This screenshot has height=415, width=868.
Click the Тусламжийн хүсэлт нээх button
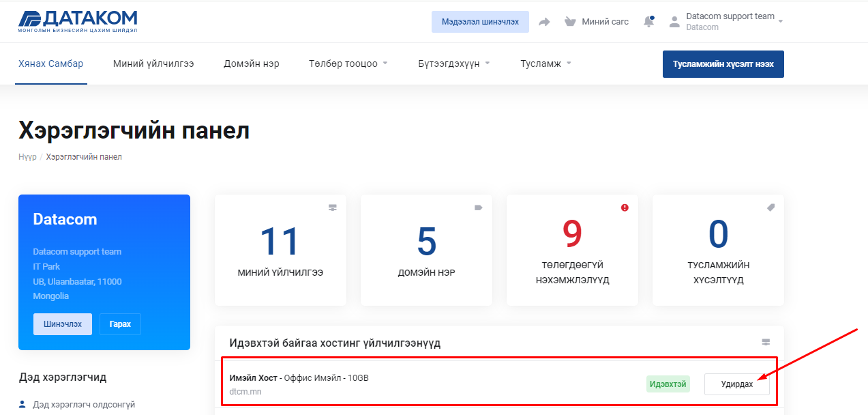tap(723, 64)
